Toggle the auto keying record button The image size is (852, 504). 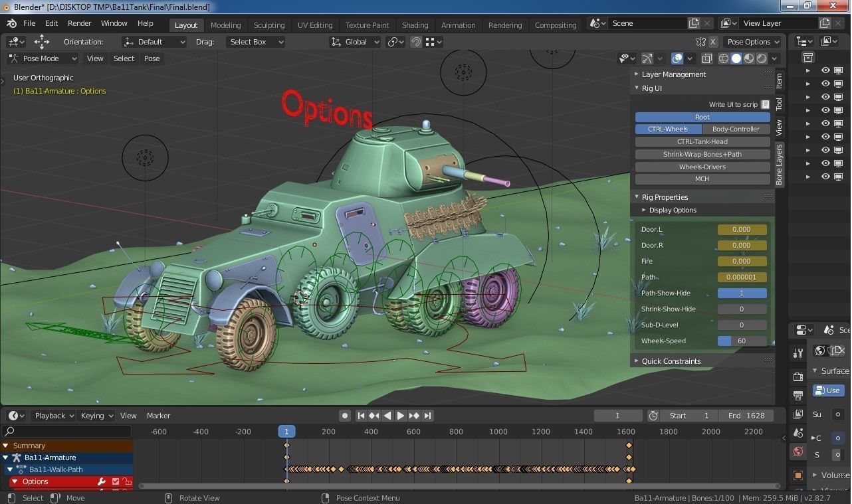[x=344, y=416]
